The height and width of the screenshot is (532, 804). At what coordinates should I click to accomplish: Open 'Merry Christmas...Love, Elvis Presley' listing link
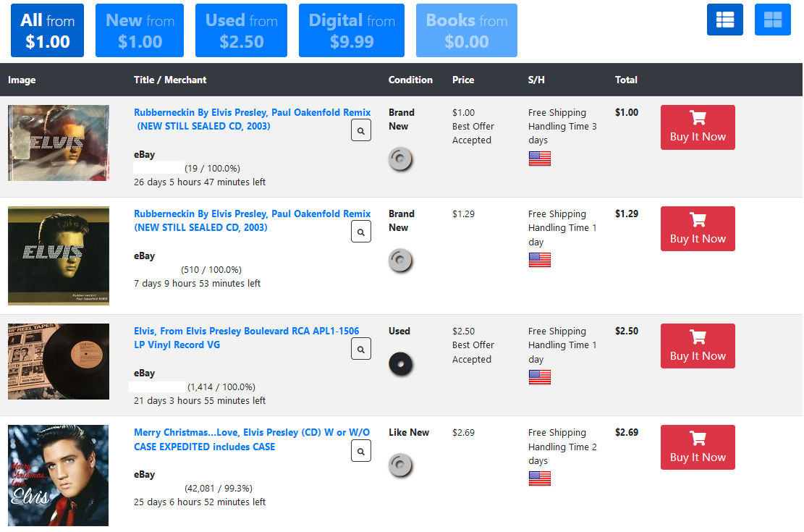[251, 433]
